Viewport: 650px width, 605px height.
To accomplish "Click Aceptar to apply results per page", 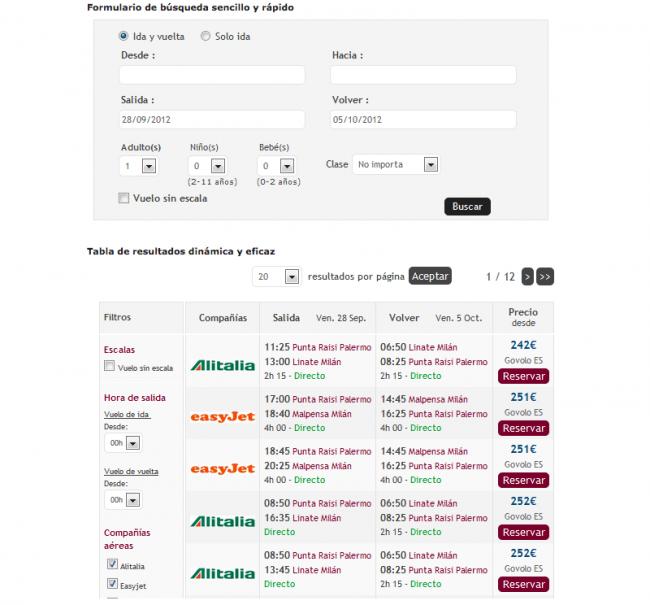I will tap(431, 276).
